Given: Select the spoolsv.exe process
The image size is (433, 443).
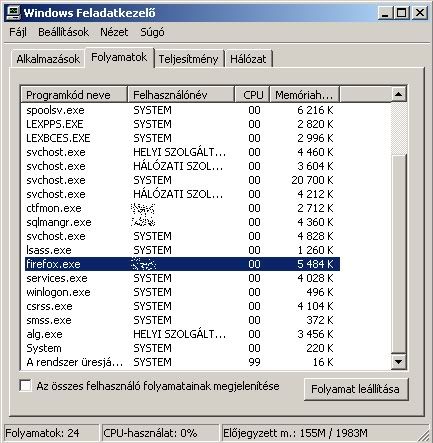Looking at the screenshot, I should [182, 110].
